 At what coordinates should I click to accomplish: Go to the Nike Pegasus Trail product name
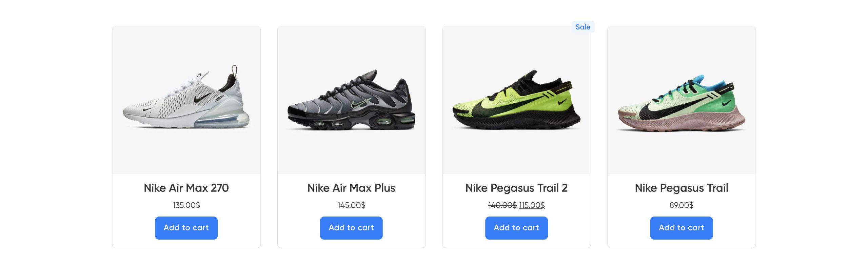pos(681,188)
